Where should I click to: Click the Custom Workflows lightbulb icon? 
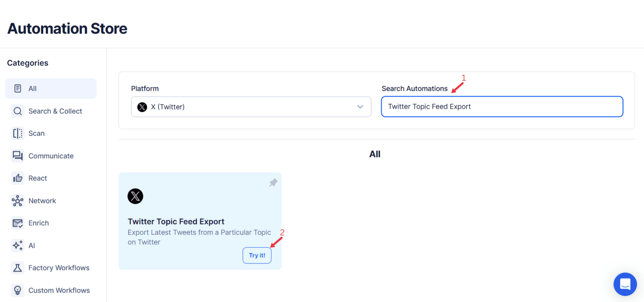(18, 290)
